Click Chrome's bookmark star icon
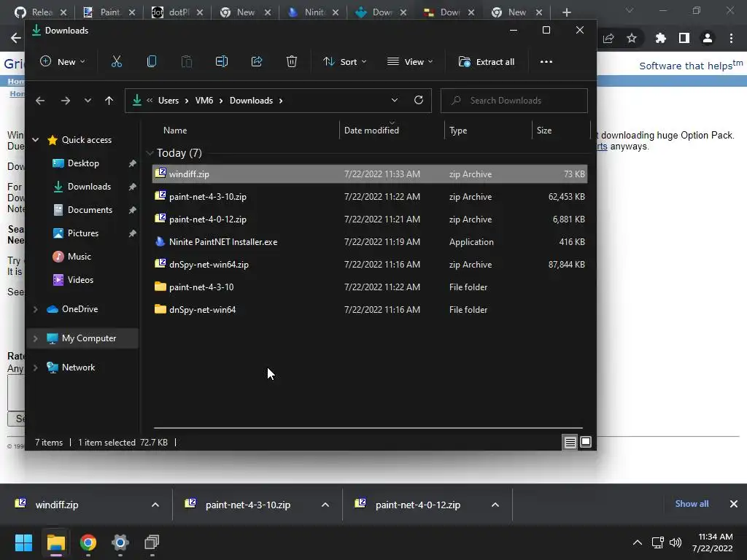Screen dimensions: 747x560 tap(632, 38)
